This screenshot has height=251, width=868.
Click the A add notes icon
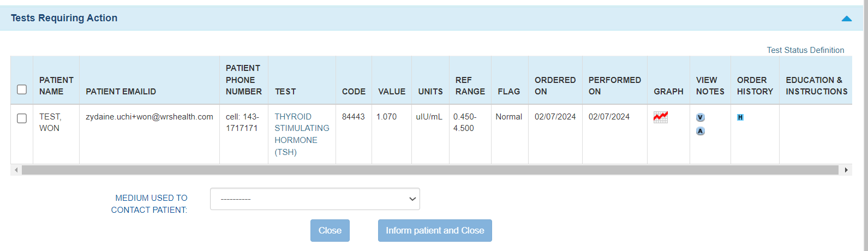(701, 131)
